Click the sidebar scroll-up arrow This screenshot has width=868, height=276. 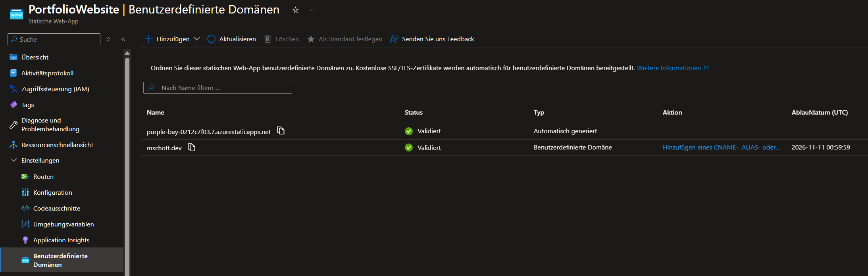127,53
